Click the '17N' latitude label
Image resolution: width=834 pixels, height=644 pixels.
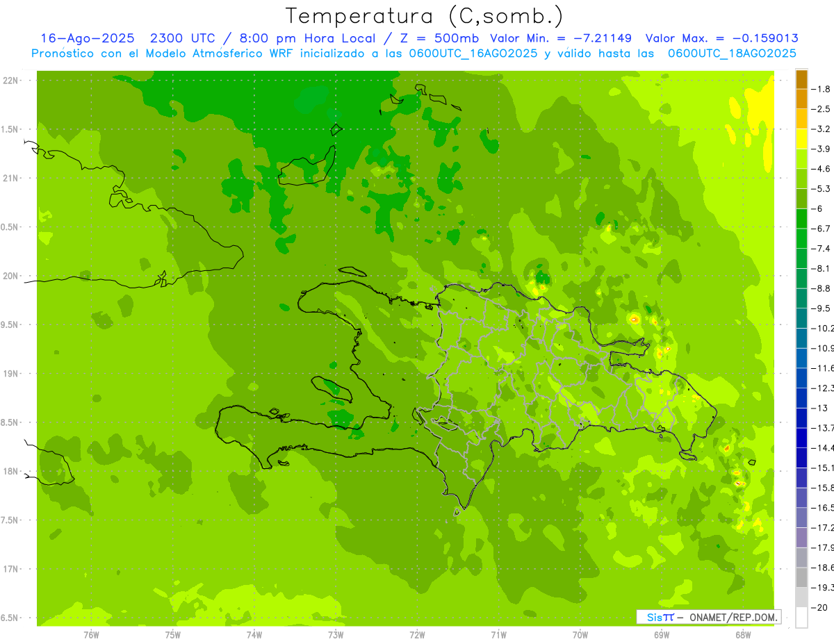click(11, 569)
